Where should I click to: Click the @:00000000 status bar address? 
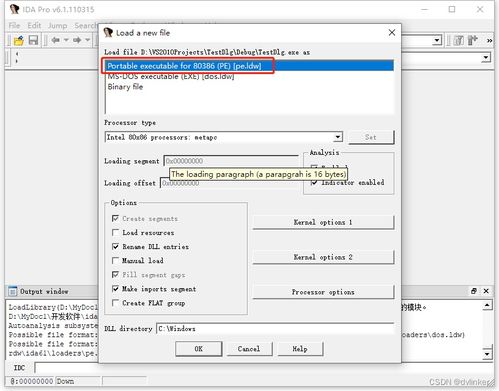tap(31, 381)
